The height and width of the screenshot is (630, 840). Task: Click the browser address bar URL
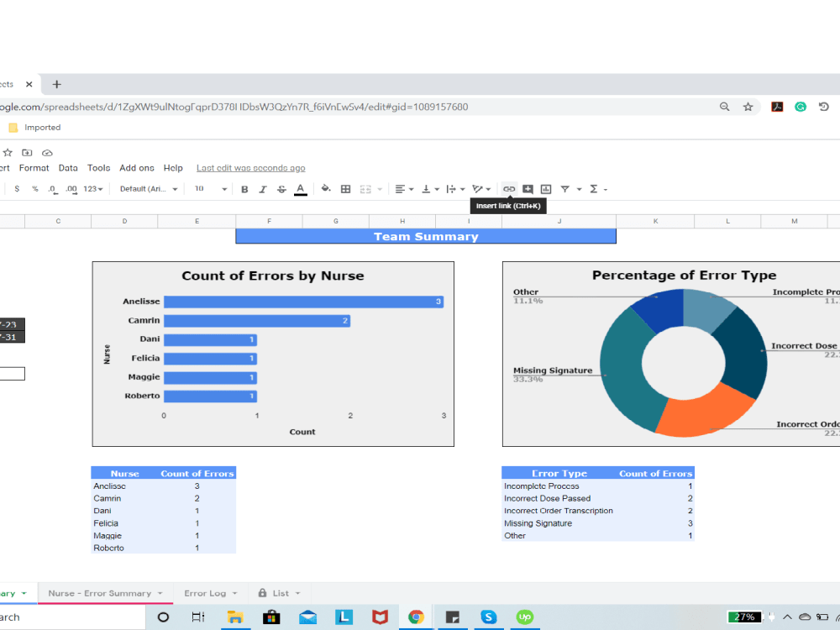(x=234, y=107)
